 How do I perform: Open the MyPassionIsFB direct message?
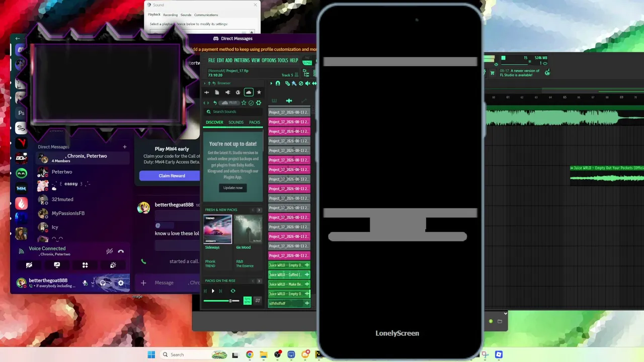[x=83, y=213]
